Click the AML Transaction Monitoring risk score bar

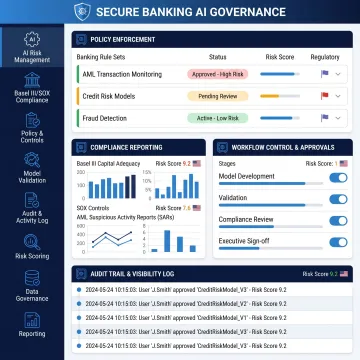coord(280,74)
